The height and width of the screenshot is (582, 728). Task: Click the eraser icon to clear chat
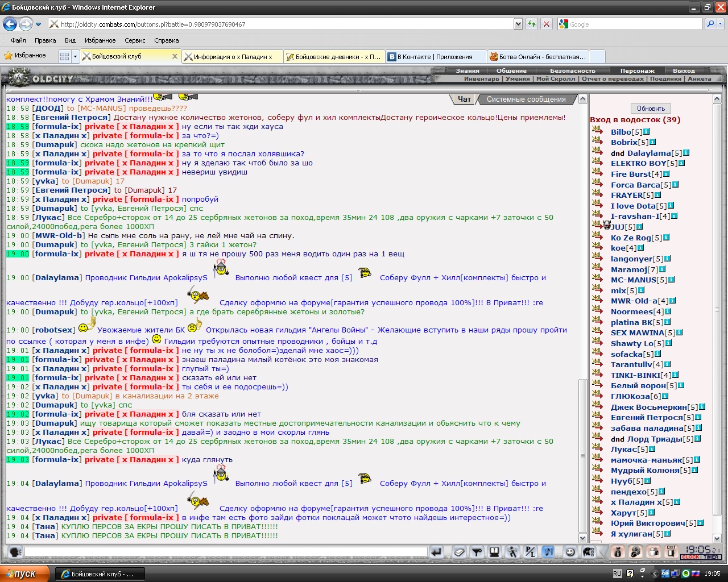point(460,551)
